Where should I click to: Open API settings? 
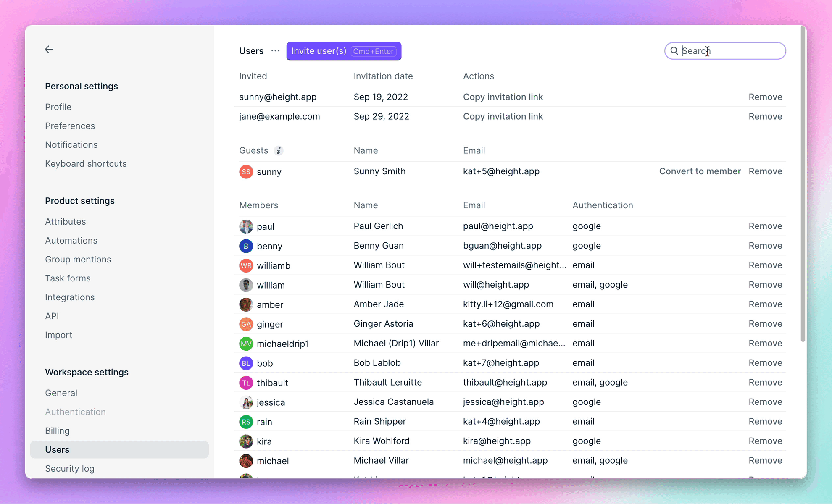52,316
